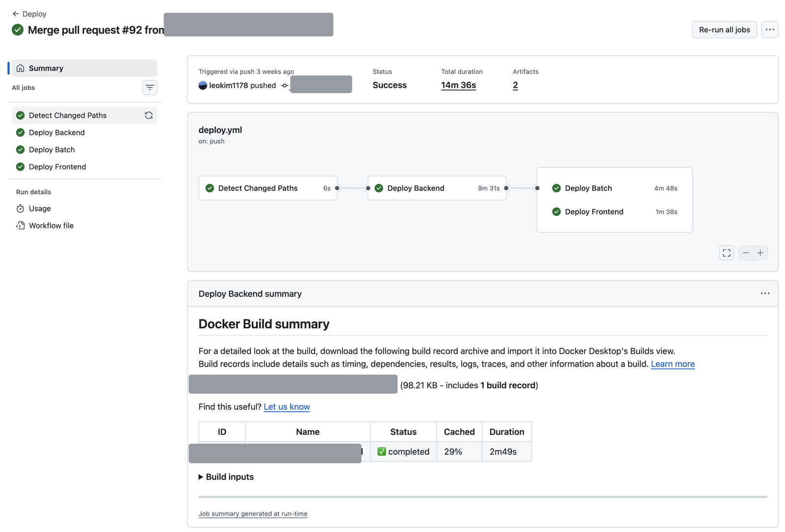Open the run options ellipsis menu
Viewport: 785px width, 532px height.
click(x=770, y=30)
